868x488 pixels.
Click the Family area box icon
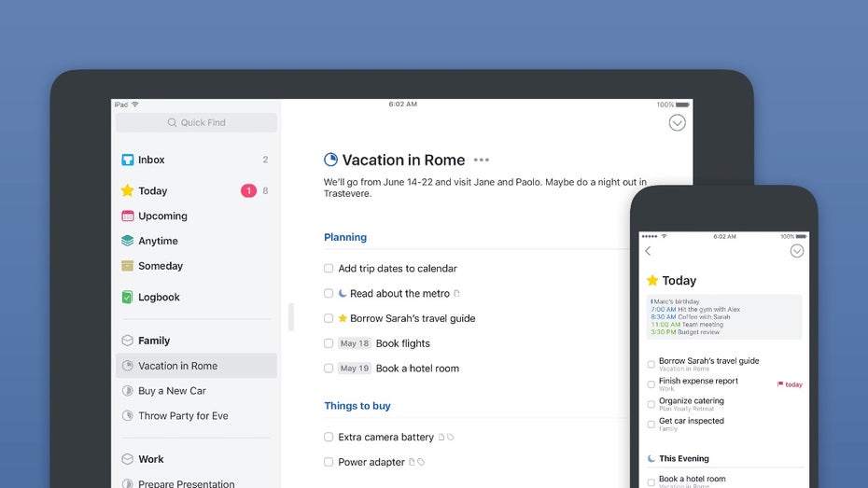click(127, 341)
